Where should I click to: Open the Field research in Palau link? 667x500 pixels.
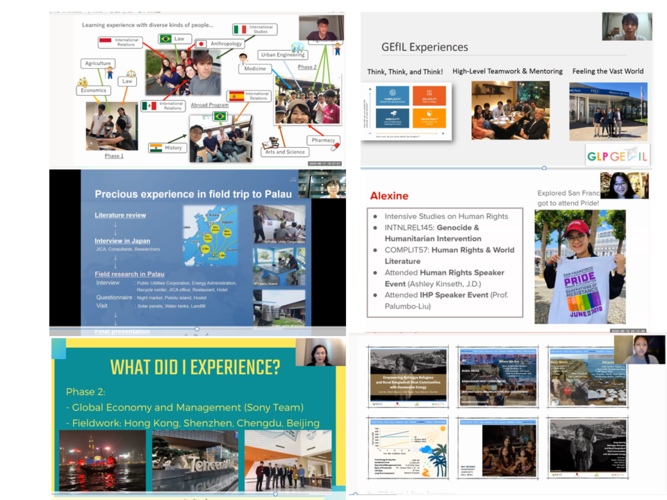(129, 274)
